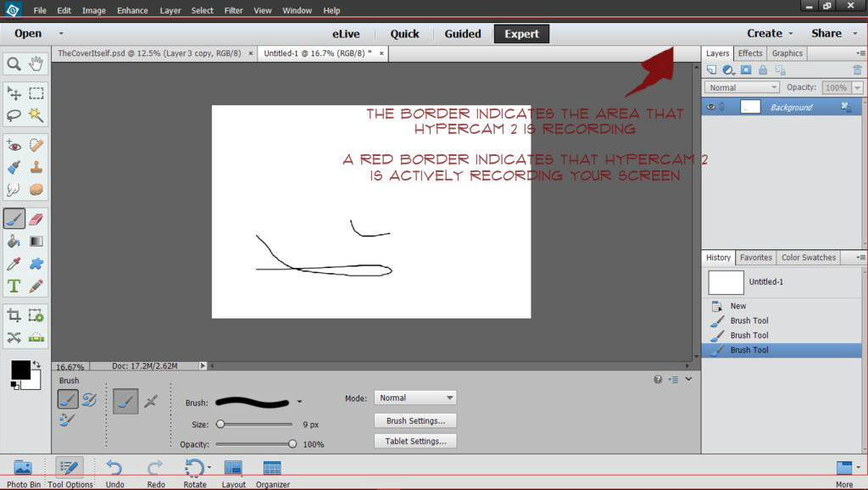Viewport: 868px width, 490px height.
Task: Select the Smudge tool
Action: (14, 189)
